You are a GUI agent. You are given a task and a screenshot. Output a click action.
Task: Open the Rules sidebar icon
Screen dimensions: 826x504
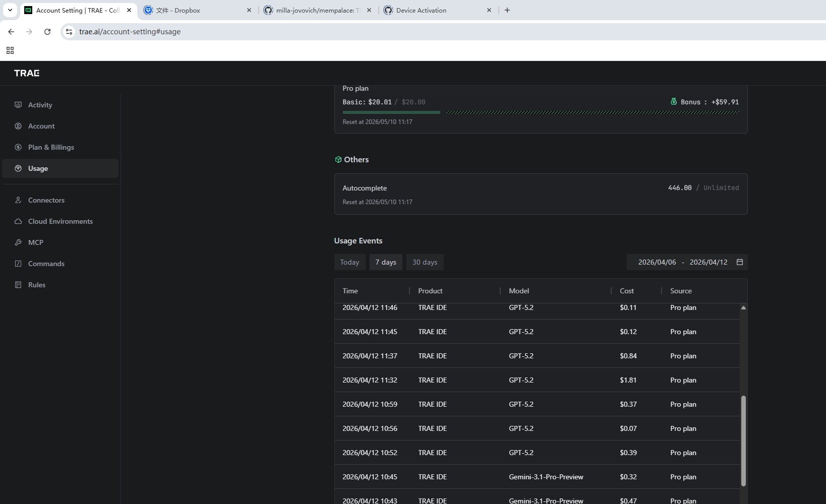coord(18,285)
